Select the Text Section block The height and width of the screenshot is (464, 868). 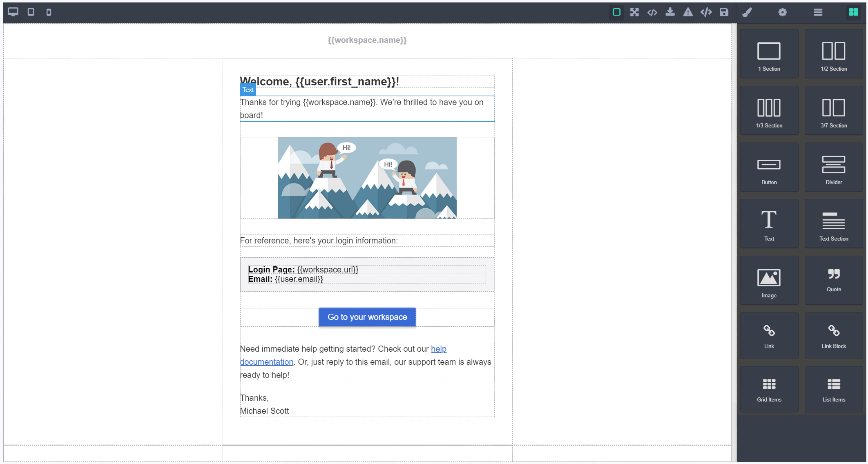point(834,224)
